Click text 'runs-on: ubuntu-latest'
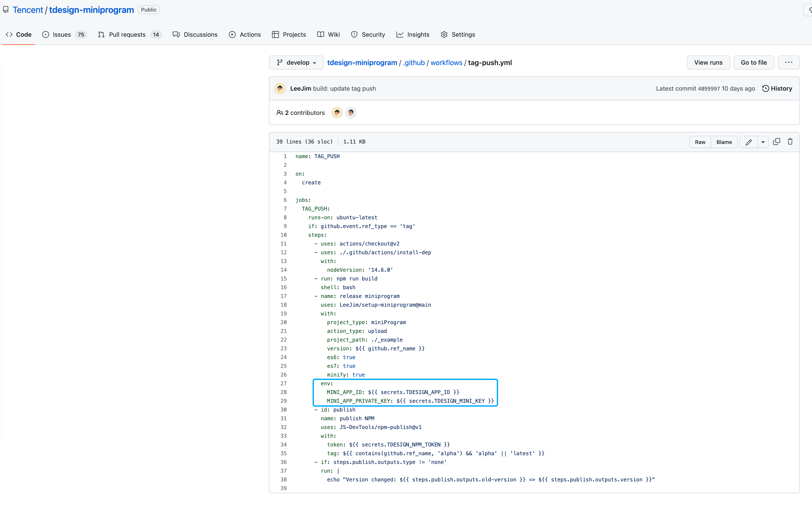Viewport: 812px width, 505px height. [343, 217]
